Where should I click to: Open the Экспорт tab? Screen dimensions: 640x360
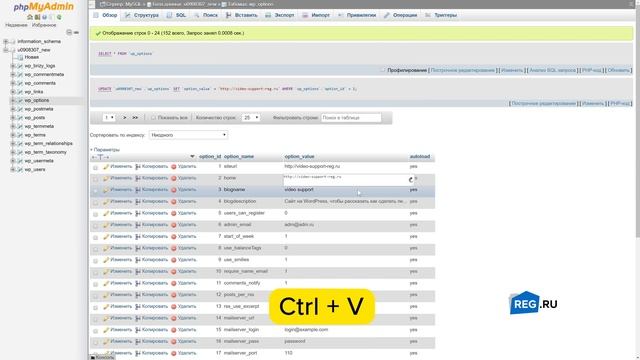tap(280, 15)
